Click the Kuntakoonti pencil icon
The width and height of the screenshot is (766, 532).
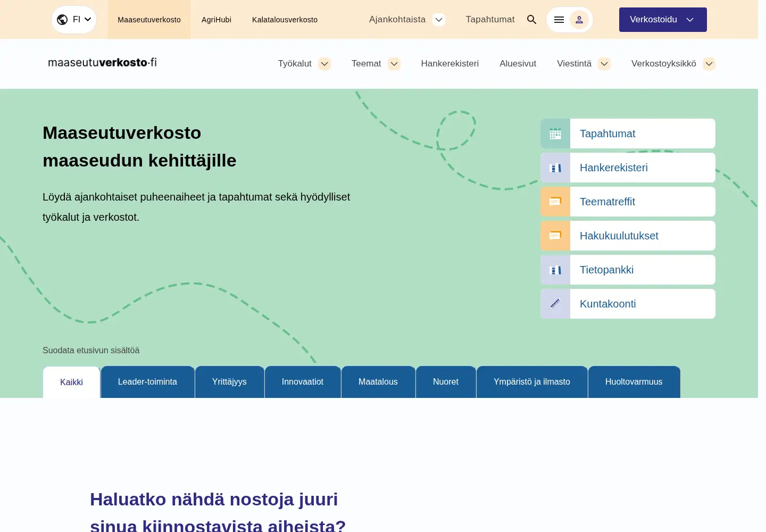coord(555,304)
